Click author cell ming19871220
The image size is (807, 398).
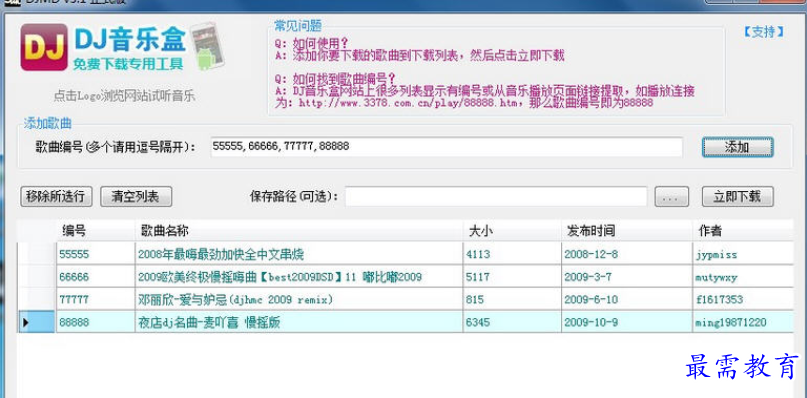pyautogui.click(x=743, y=322)
